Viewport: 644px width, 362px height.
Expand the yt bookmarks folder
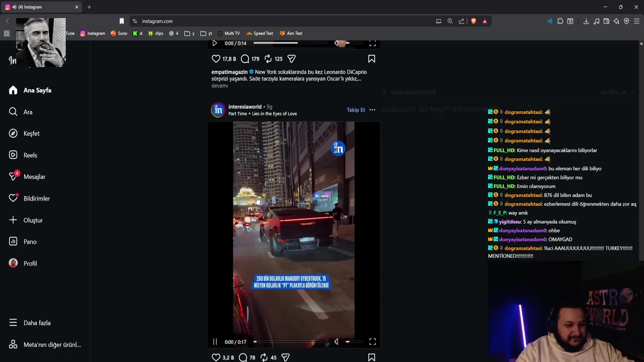click(x=206, y=34)
